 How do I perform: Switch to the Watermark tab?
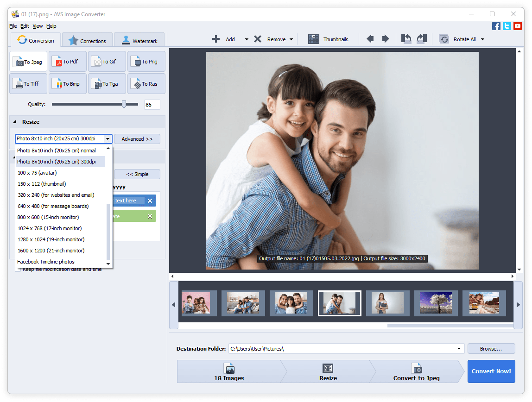(139, 40)
